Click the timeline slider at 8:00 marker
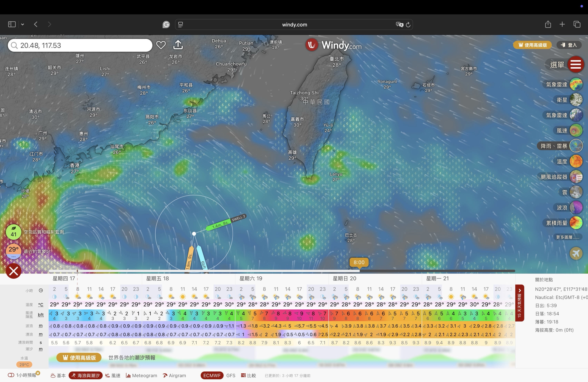Image resolution: width=588 pixels, height=382 pixels. pos(359,270)
